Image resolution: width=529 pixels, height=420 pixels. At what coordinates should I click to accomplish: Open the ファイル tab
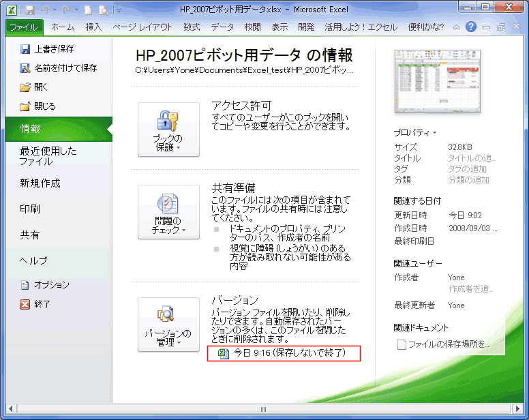tap(24, 27)
